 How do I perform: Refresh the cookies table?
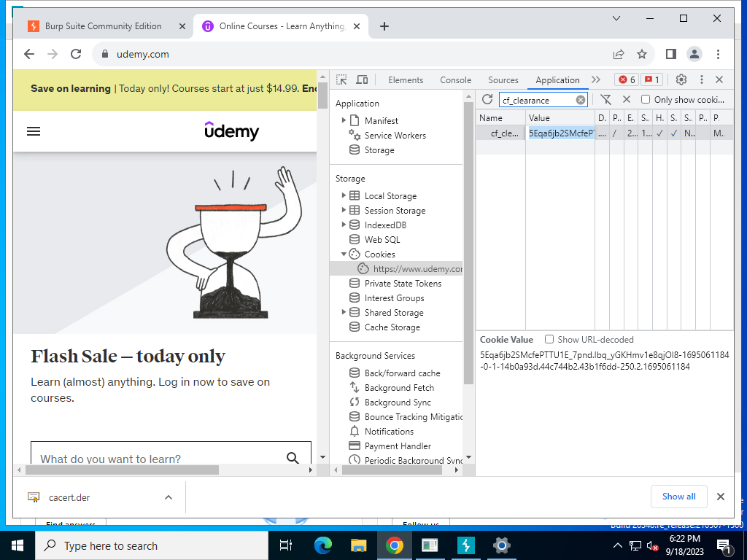click(487, 99)
